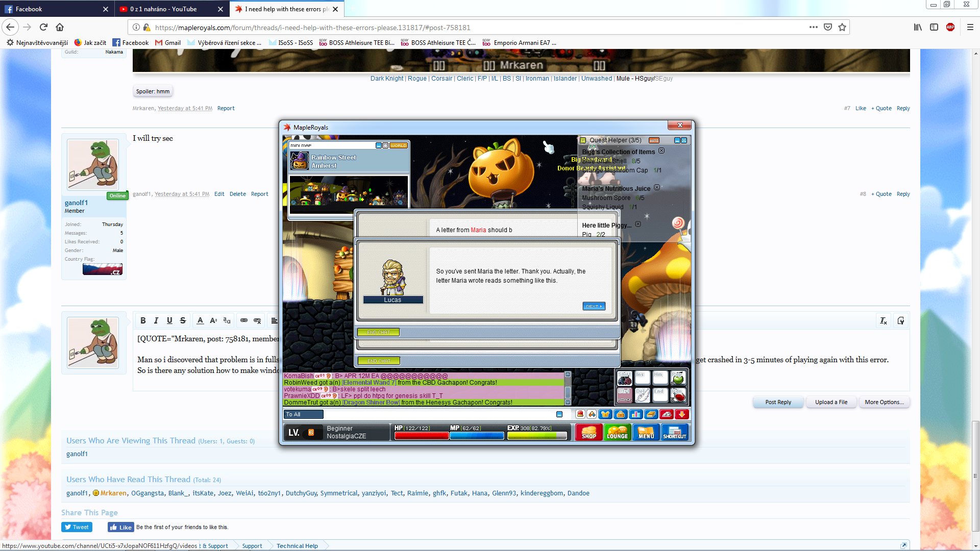Open font size dropdown in editor
Viewport: 980px width, 551px height.
213,320
